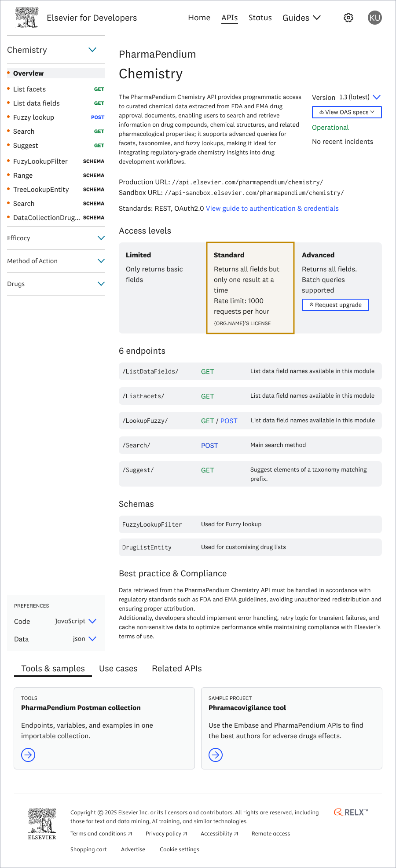Click PharmaPendium Postman collection title

click(x=81, y=708)
